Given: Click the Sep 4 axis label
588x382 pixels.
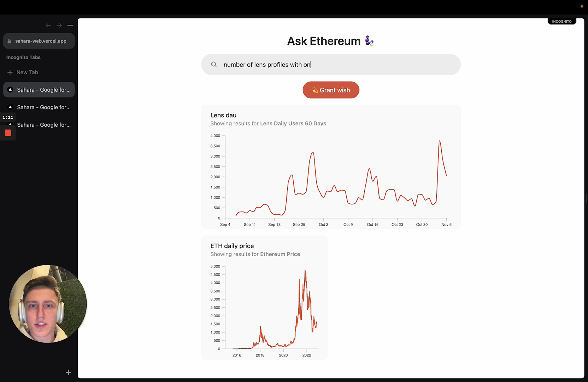Looking at the screenshot, I should click(225, 225).
